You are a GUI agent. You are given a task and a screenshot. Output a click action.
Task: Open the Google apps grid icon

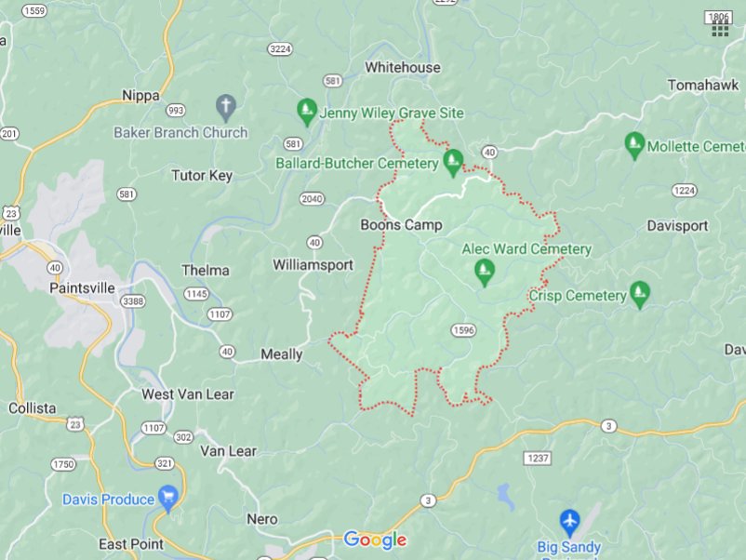click(720, 29)
